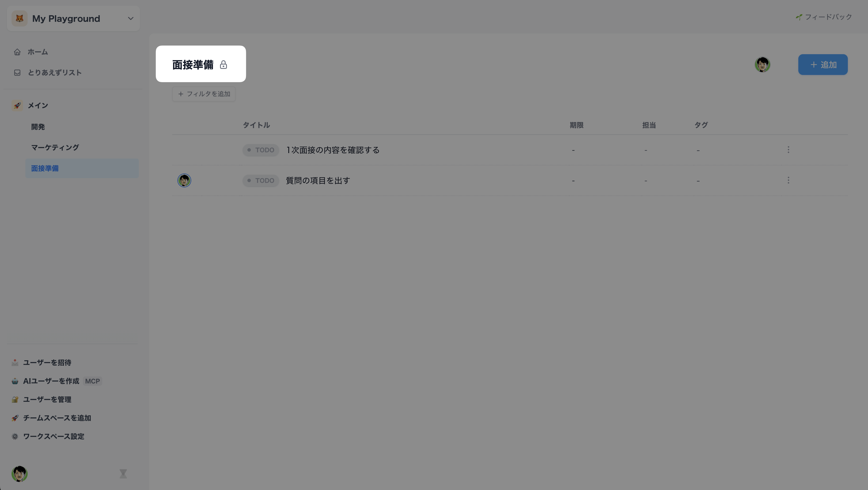This screenshot has width=868, height=490.
Task: Click the rocket icon beside メイン
Action: 17,105
